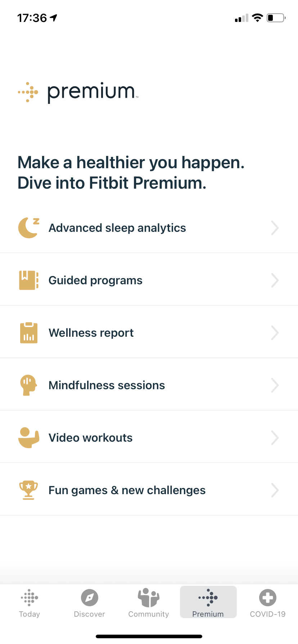The width and height of the screenshot is (298, 644).
Task: Tap the Fitbit Premium logo at top
Action: [x=78, y=92]
